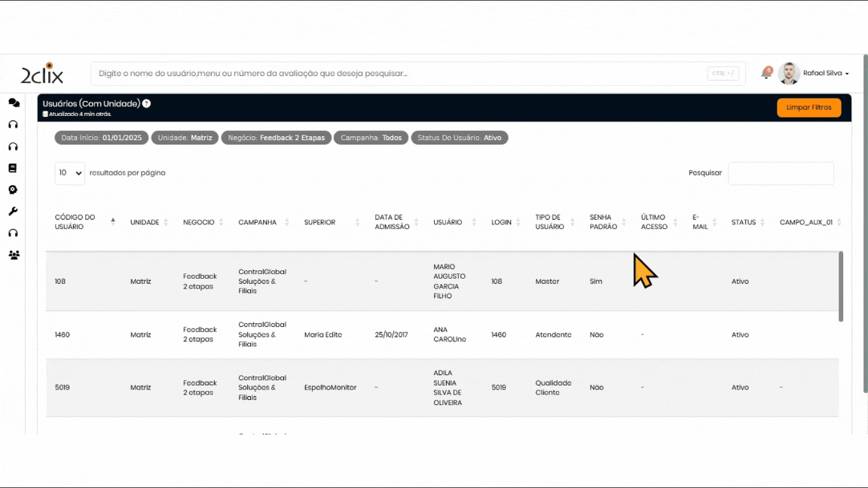This screenshot has height=488, width=868.
Task: Click the Pesquisar table search field
Action: click(781, 173)
